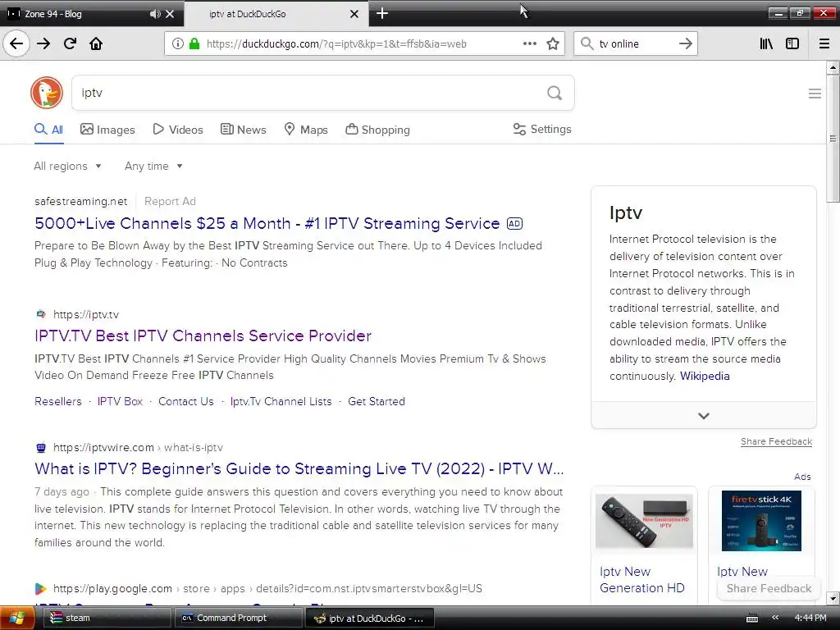Image resolution: width=840 pixels, height=630 pixels.
Task: Click the duckduckgo.com address bar URL
Action: (x=336, y=44)
